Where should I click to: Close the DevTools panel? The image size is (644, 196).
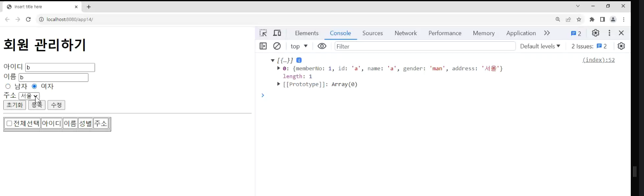[621, 33]
